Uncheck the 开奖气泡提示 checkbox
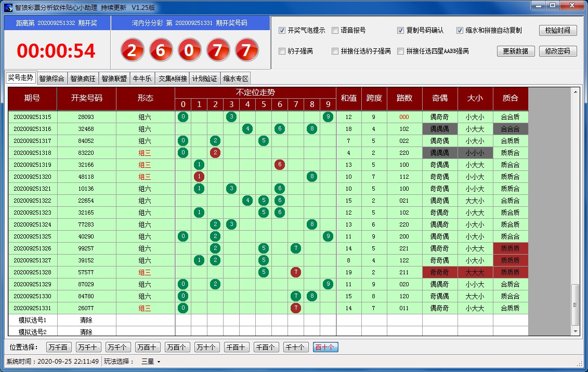The image size is (588, 372). [x=282, y=31]
